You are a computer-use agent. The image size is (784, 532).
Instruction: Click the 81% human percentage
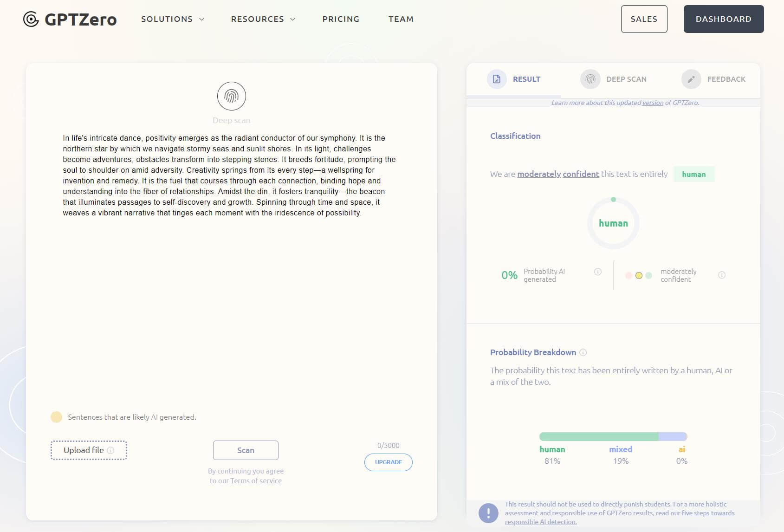(552, 461)
